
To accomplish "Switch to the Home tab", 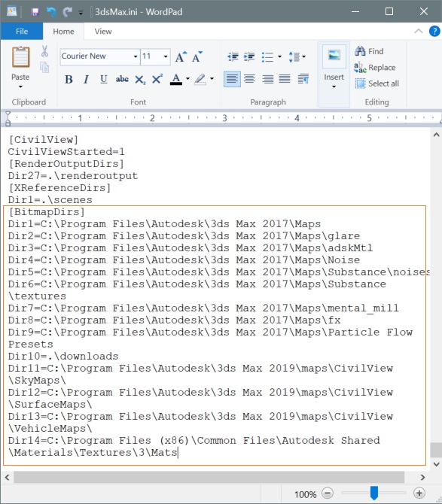I will [63, 31].
